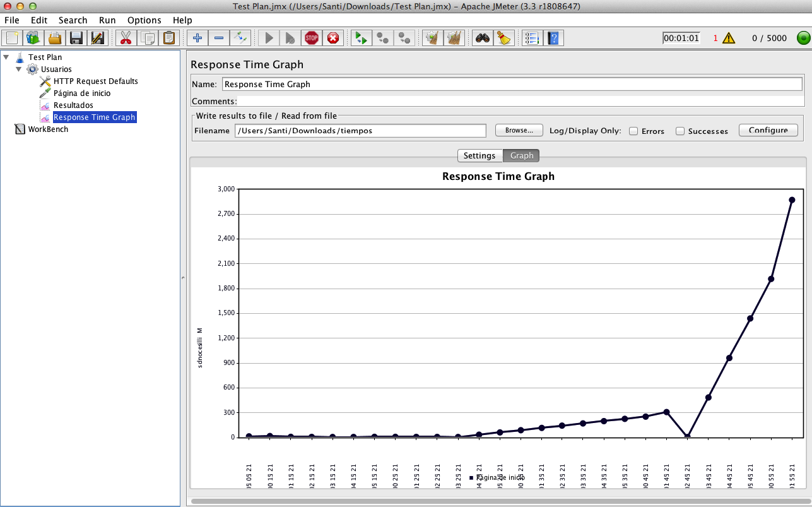Select the Test Plan root node
This screenshot has height=507, width=812.
pyautogui.click(x=45, y=57)
